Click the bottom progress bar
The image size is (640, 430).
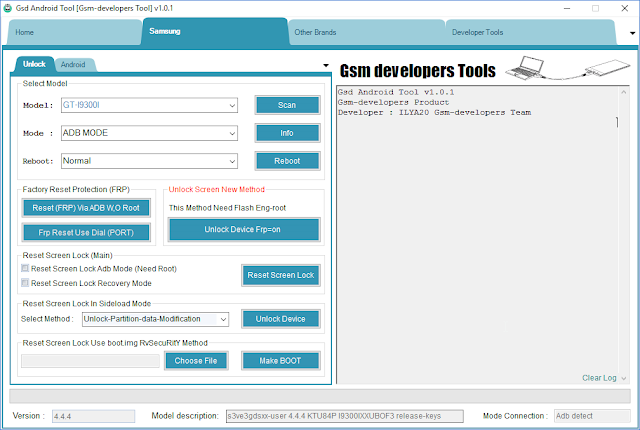pyautogui.click(x=320, y=396)
